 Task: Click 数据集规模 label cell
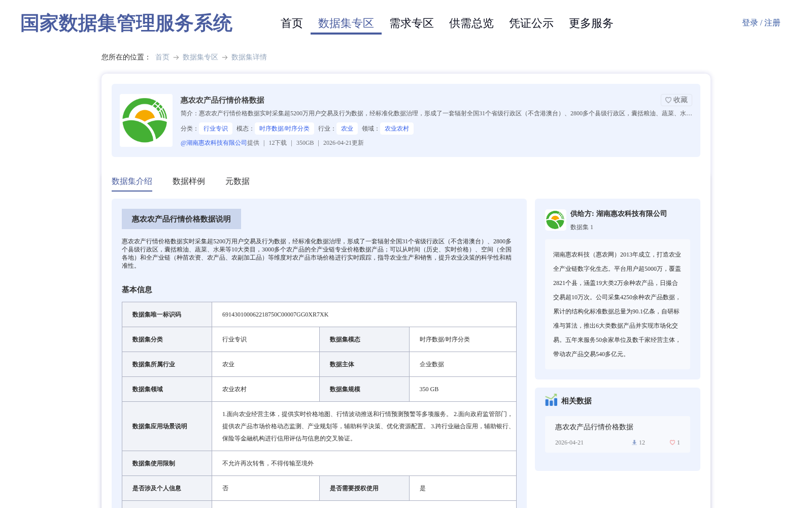pos(364,389)
